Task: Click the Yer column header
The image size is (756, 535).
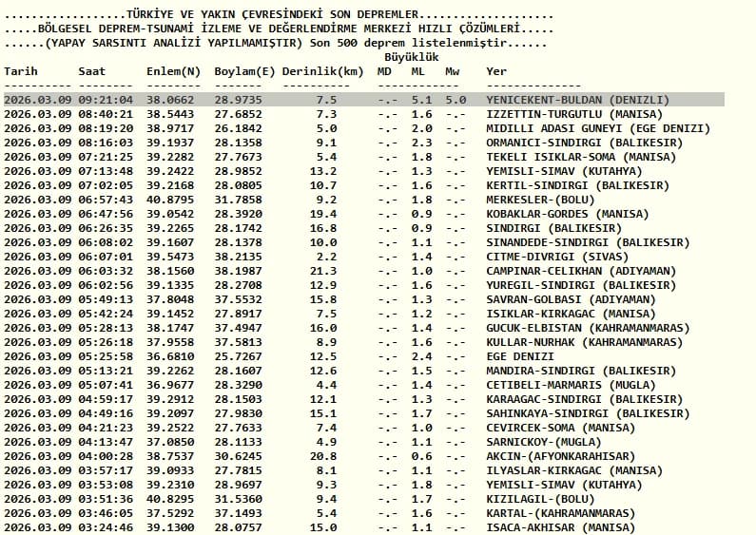Action: click(x=496, y=71)
